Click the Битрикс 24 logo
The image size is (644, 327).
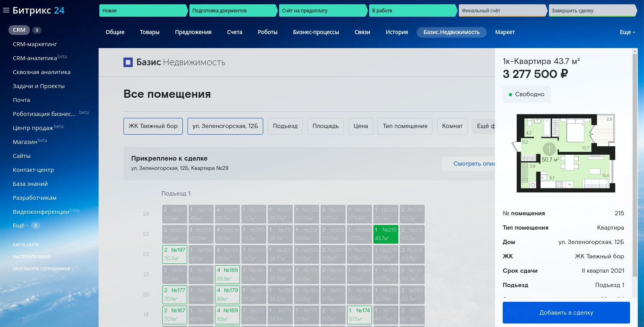pos(38,10)
